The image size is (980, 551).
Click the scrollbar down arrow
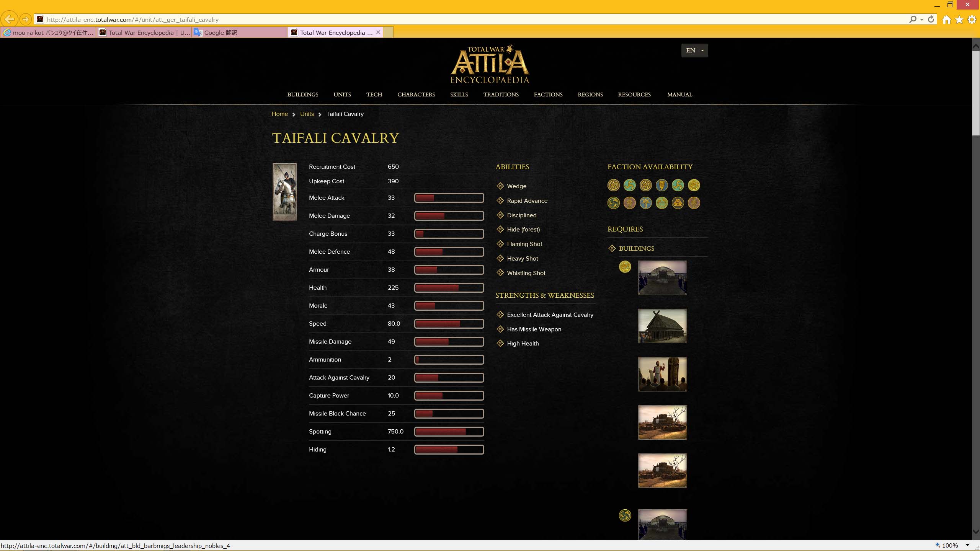click(x=976, y=532)
